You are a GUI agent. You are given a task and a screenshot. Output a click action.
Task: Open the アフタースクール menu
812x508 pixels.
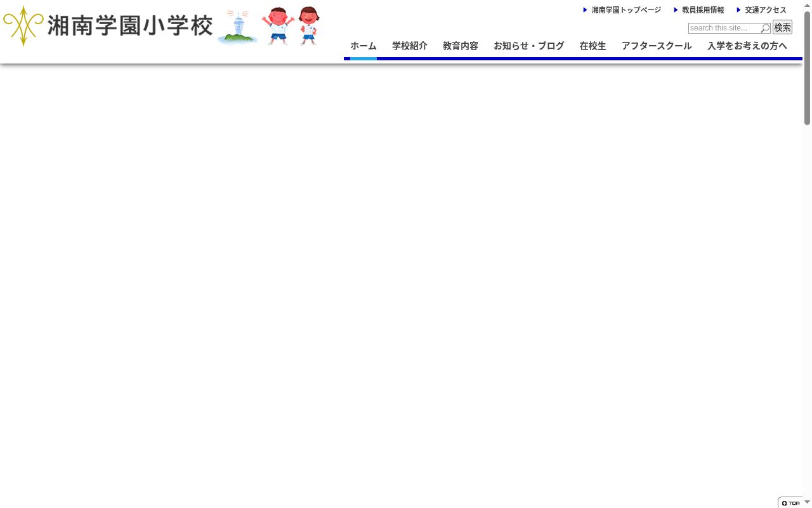[657, 46]
